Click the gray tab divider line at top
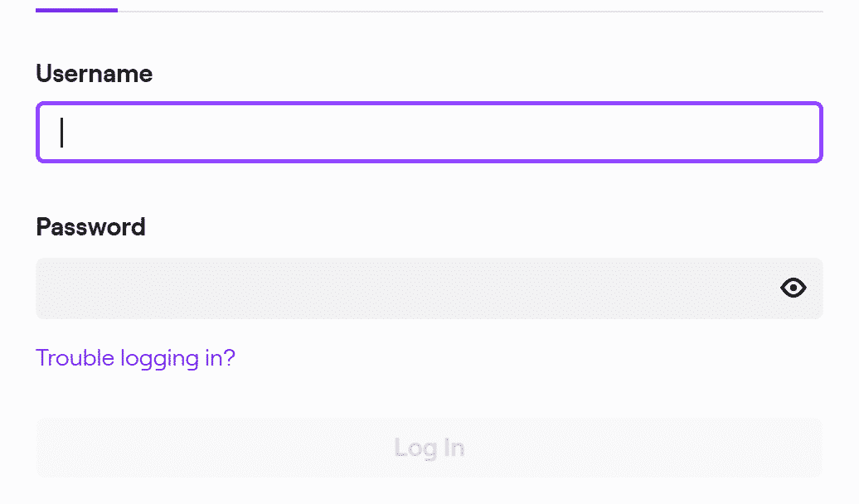Image resolution: width=859 pixels, height=504 pixels. tap(470, 11)
